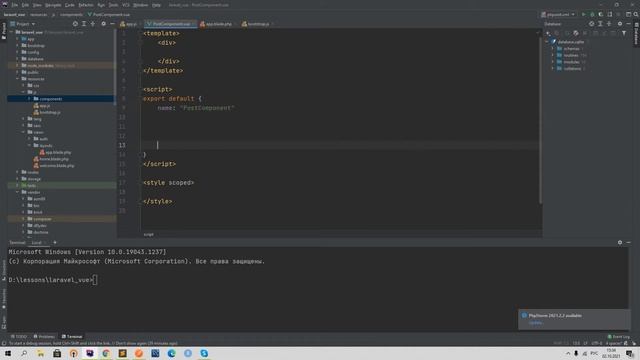Open welcome.blade.php in the project tree

point(57,166)
